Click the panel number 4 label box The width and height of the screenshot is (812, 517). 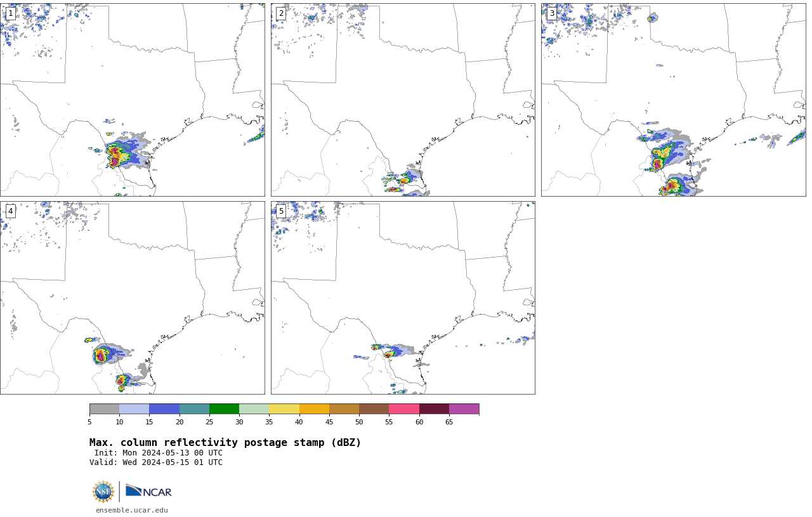coord(10,211)
